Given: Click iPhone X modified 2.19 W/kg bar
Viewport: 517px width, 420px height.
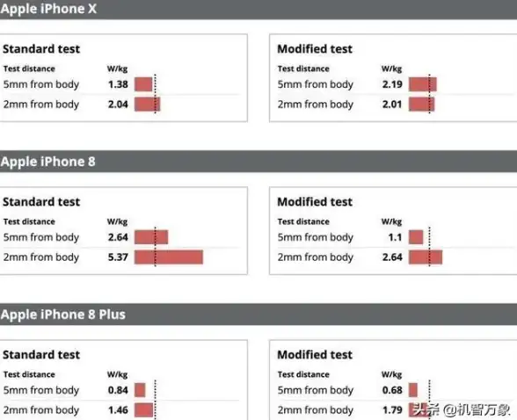Looking at the screenshot, I should click(423, 84).
